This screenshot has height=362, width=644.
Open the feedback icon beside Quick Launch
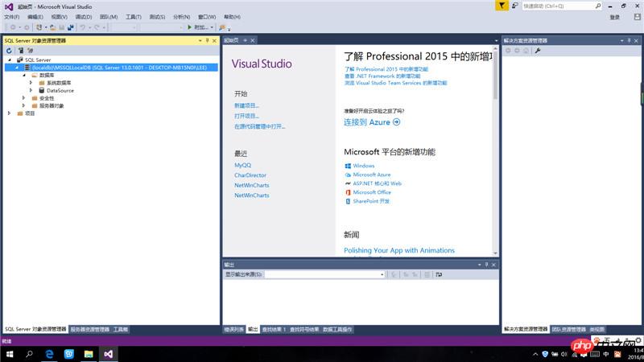pyautogui.click(x=514, y=6)
